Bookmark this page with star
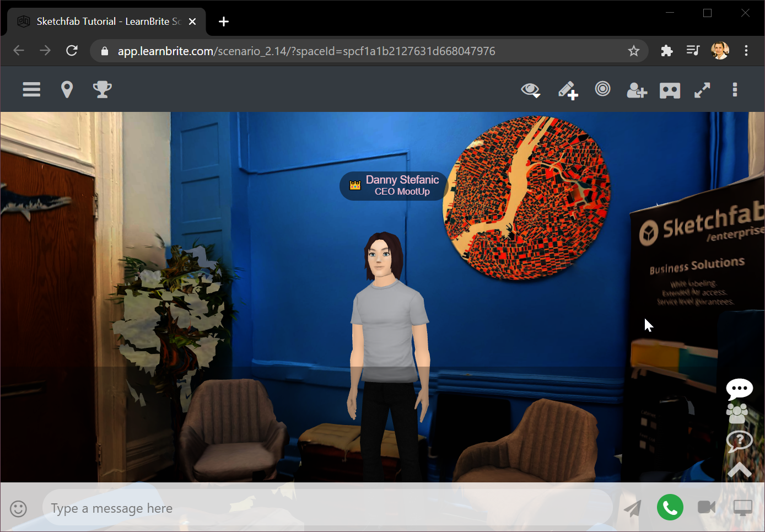 [x=634, y=51]
